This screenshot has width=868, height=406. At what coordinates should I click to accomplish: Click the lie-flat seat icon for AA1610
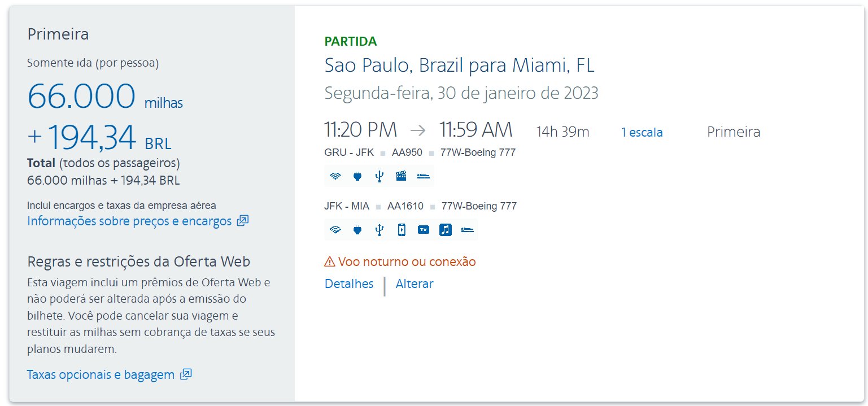tap(467, 230)
